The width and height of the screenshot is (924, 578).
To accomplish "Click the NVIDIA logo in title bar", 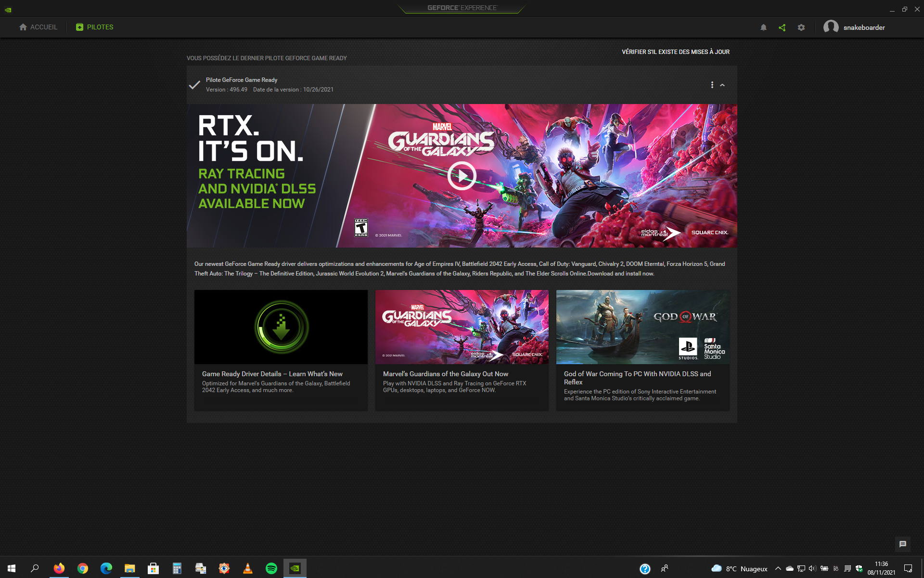I will tap(8, 10).
